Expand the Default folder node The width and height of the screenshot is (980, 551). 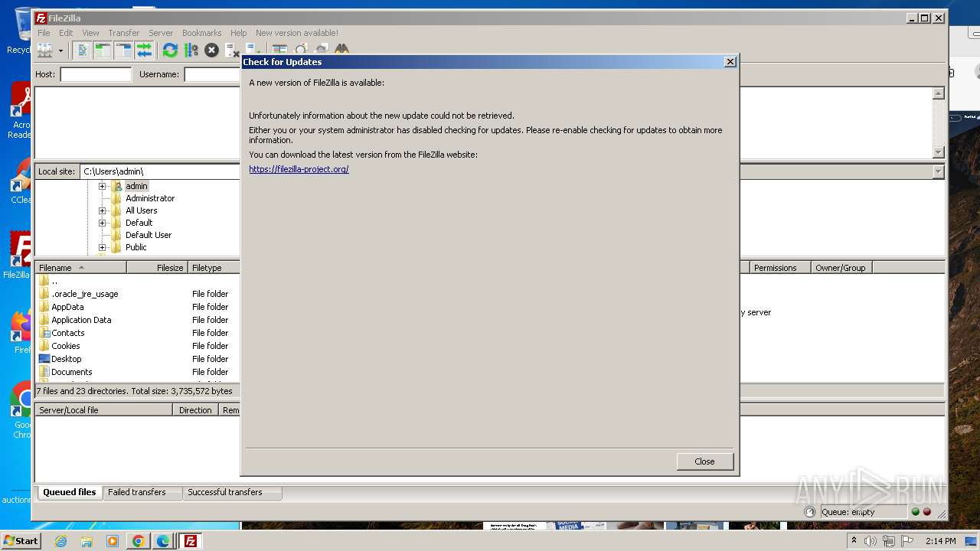[102, 223]
